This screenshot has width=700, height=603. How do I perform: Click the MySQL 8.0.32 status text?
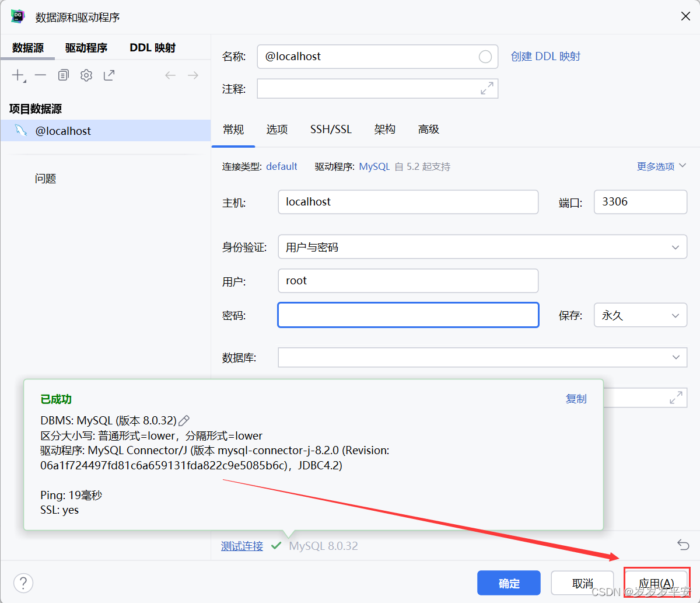point(324,546)
